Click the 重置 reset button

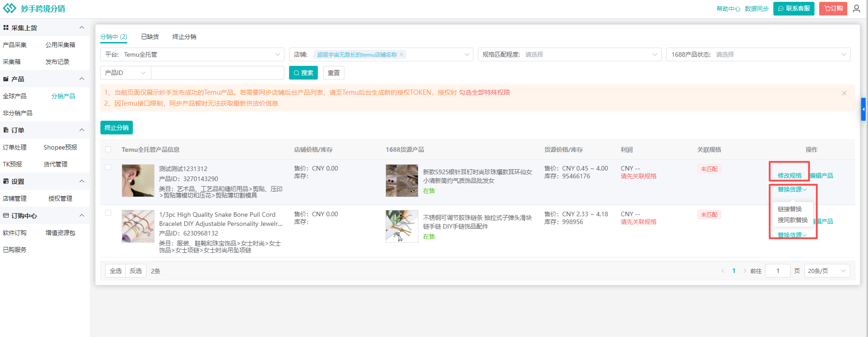tap(334, 73)
